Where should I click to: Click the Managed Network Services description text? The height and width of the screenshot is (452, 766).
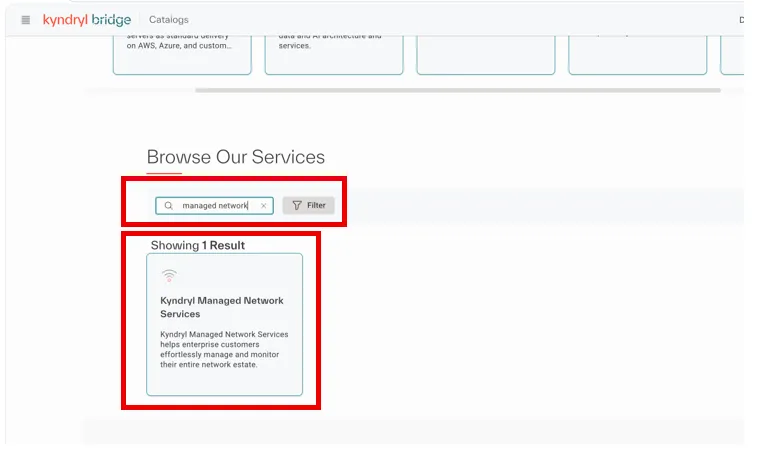224,349
